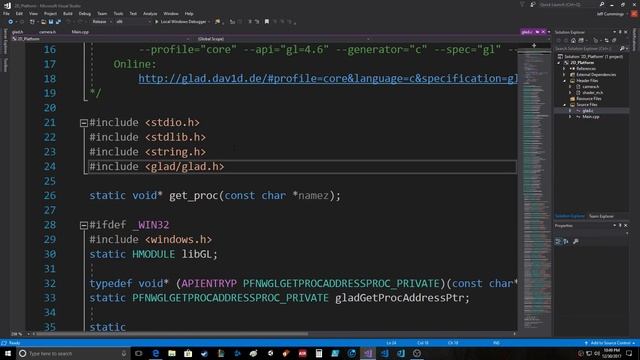Click the Task View taskbar icon
Screen dimensions: 640x360
tap(139, 353)
